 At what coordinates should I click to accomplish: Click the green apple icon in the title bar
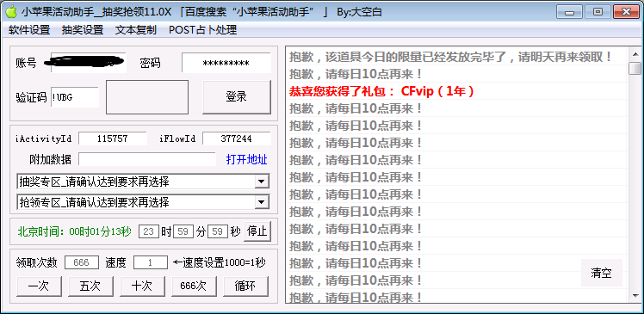tap(11, 12)
